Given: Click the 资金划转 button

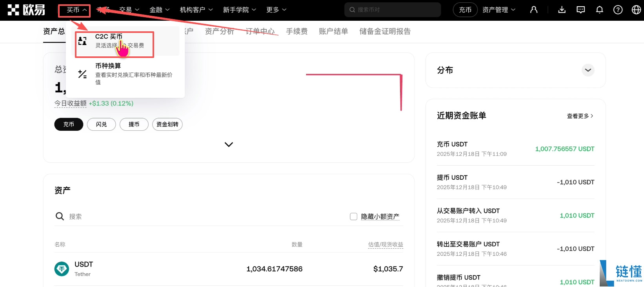Looking at the screenshot, I should [167, 124].
